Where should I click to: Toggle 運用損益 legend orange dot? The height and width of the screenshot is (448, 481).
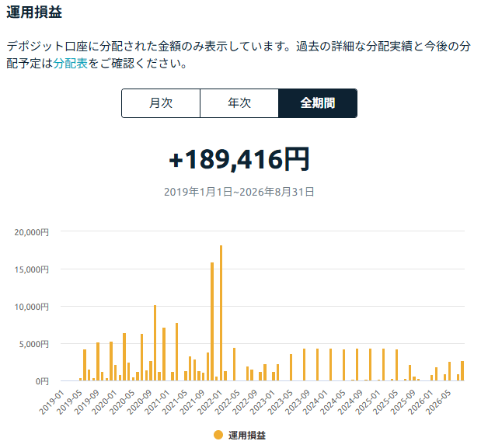218,435
